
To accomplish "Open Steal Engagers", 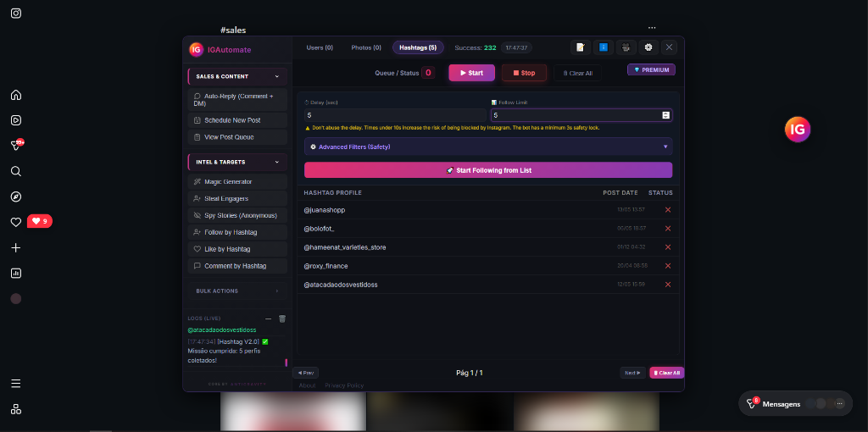I will coord(237,198).
